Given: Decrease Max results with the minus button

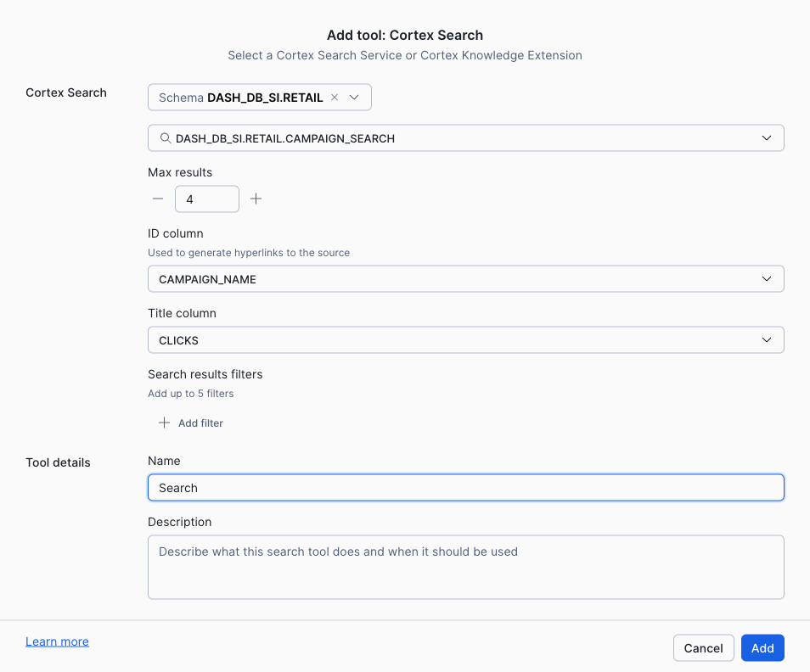Looking at the screenshot, I should click(158, 199).
